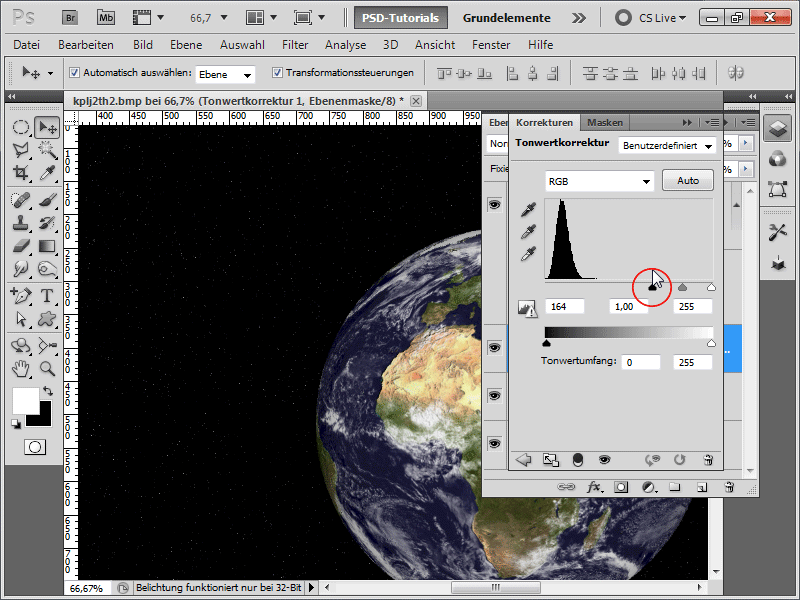Open the Datei menu
Viewport: 800px width, 600px height.
(x=27, y=45)
